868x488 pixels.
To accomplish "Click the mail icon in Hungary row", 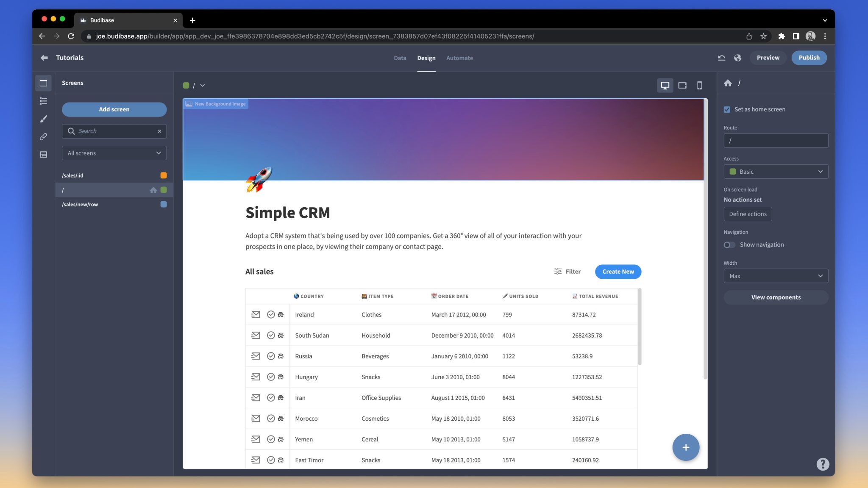I will point(256,377).
